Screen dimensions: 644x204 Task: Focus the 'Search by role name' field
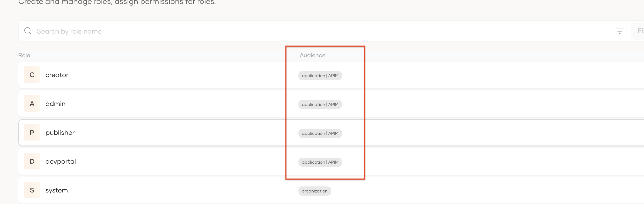click(x=183, y=31)
